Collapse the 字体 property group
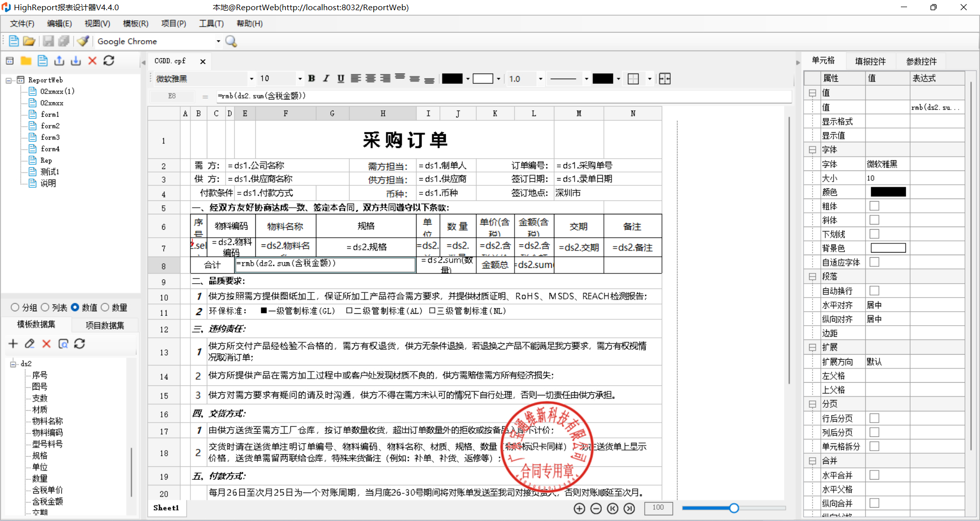This screenshot has width=980, height=521. pos(812,150)
